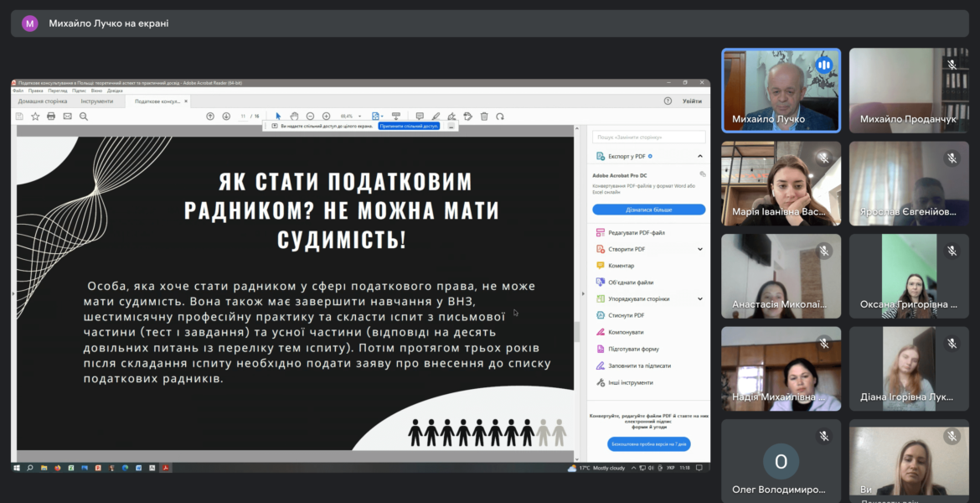The image size is (980, 503).
Task: Expand the Створити PDF options
Action: tap(700, 249)
